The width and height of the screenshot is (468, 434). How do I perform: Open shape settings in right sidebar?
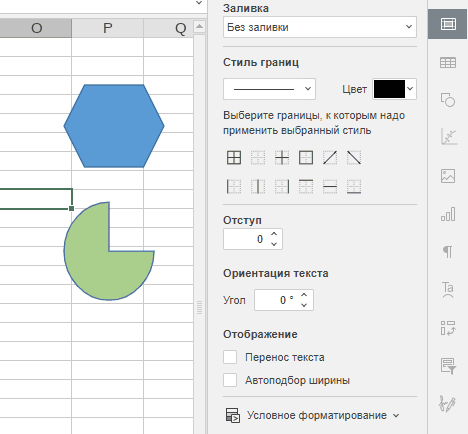pos(448,100)
